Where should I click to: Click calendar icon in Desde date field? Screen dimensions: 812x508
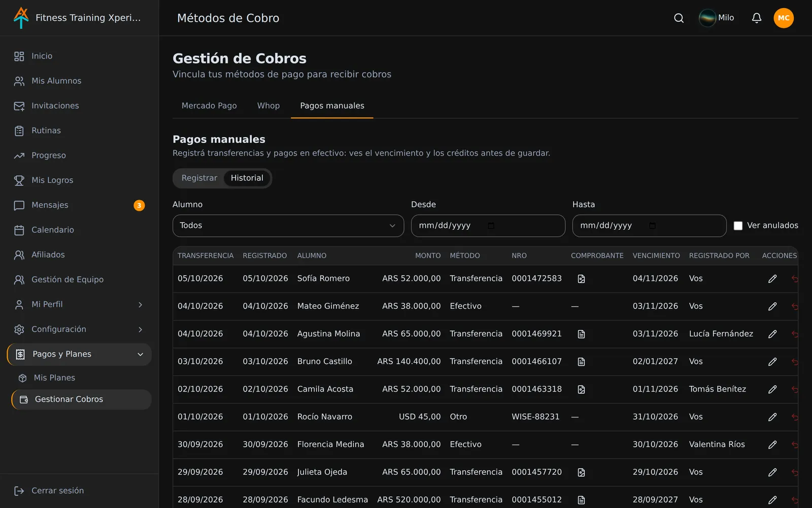point(491,226)
